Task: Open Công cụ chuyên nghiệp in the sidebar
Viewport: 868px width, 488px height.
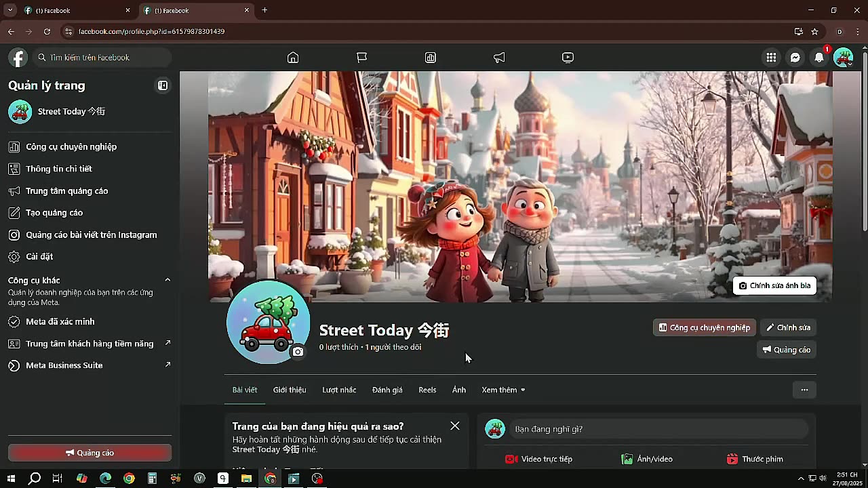Action: click(90, 146)
